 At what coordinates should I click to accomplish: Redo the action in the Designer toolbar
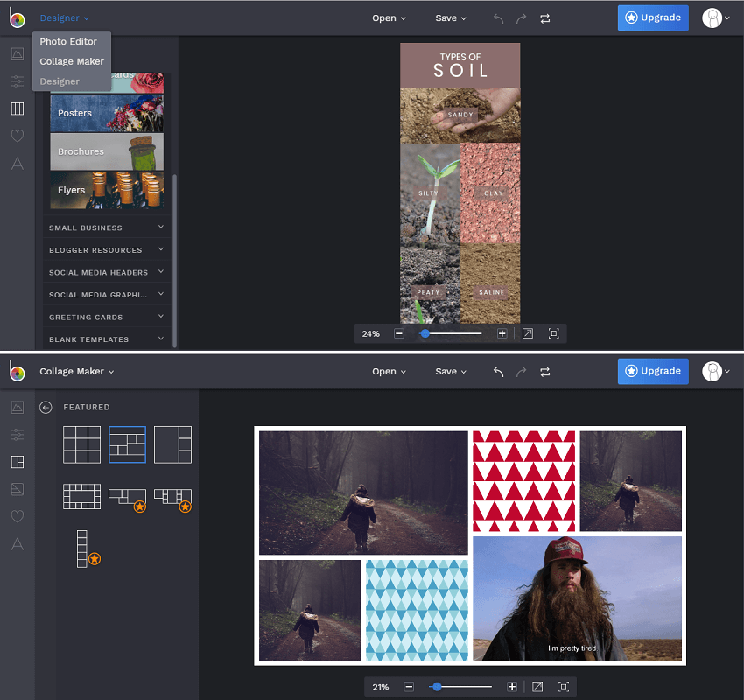(521, 18)
